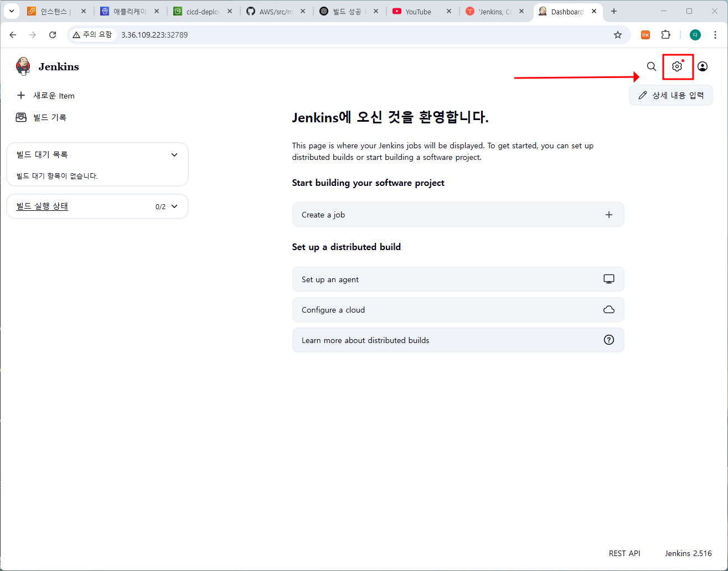
Task: Switch to the AWS/src GitHub tab
Action: point(276,12)
